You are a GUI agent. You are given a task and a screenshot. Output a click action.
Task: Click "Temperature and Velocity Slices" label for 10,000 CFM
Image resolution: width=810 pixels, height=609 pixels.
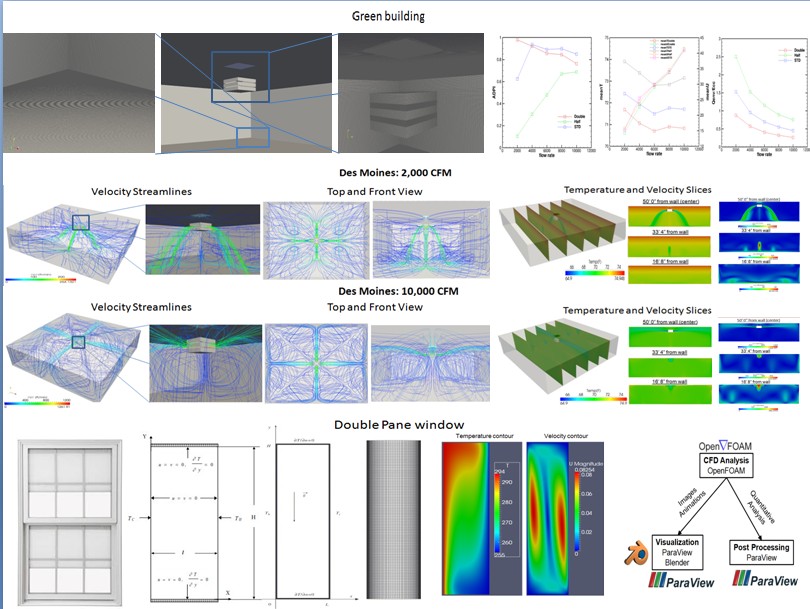[x=637, y=310]
